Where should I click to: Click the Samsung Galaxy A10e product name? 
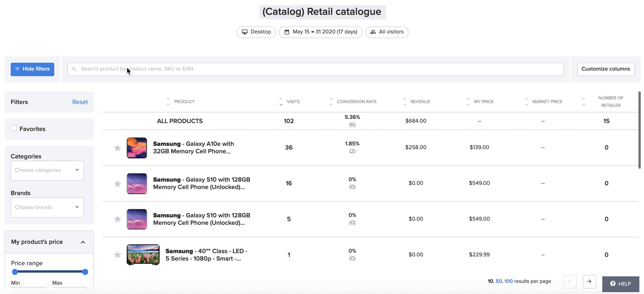(193, 148)
